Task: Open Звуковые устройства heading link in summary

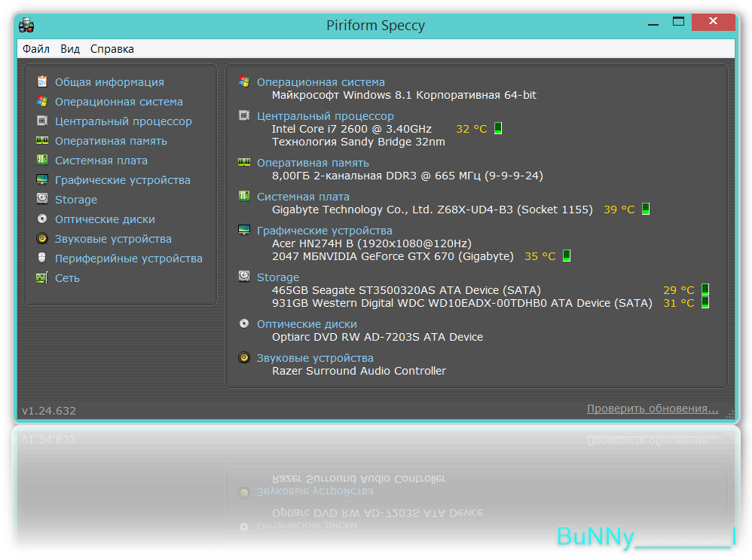Action: [315, 358]
